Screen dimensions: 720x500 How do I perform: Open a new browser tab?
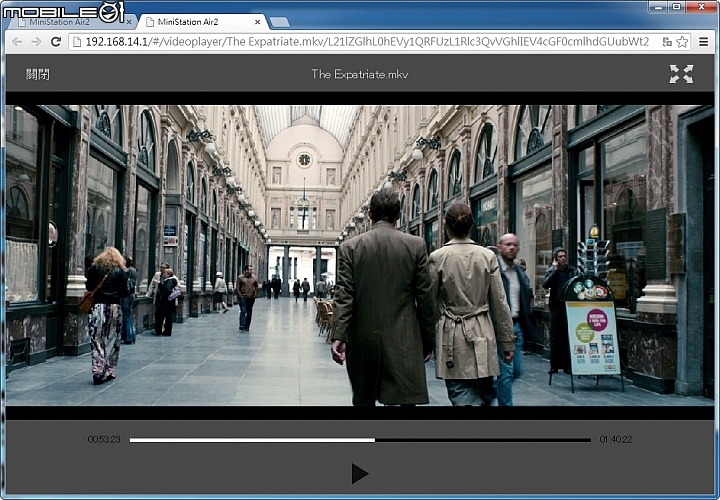(x=280, y=22)
